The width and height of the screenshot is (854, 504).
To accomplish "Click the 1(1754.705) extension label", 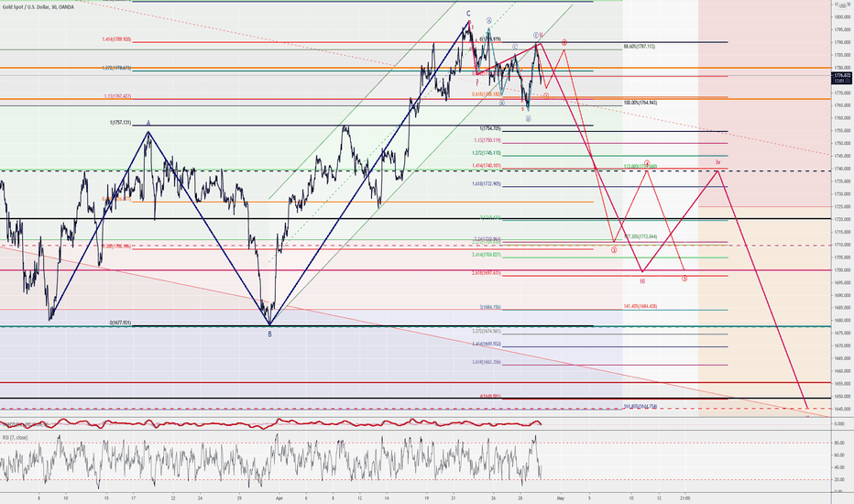I will (x=490, y=128).
